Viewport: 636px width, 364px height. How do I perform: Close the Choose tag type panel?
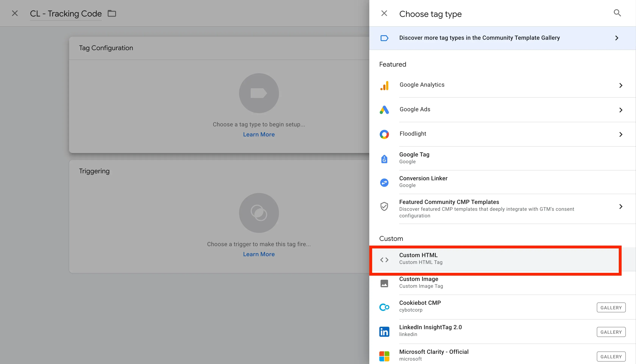[x=384, y=13]
